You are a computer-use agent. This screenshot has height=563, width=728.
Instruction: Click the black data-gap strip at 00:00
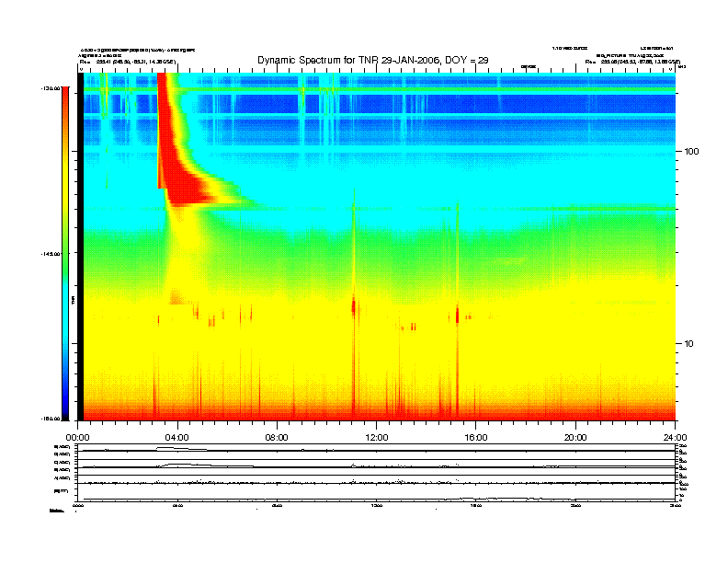pyautogui.click(x=81, y=247)
